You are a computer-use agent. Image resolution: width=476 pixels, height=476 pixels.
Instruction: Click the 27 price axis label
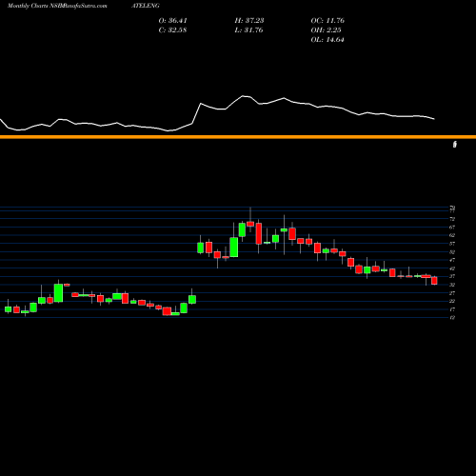(452, 293)
